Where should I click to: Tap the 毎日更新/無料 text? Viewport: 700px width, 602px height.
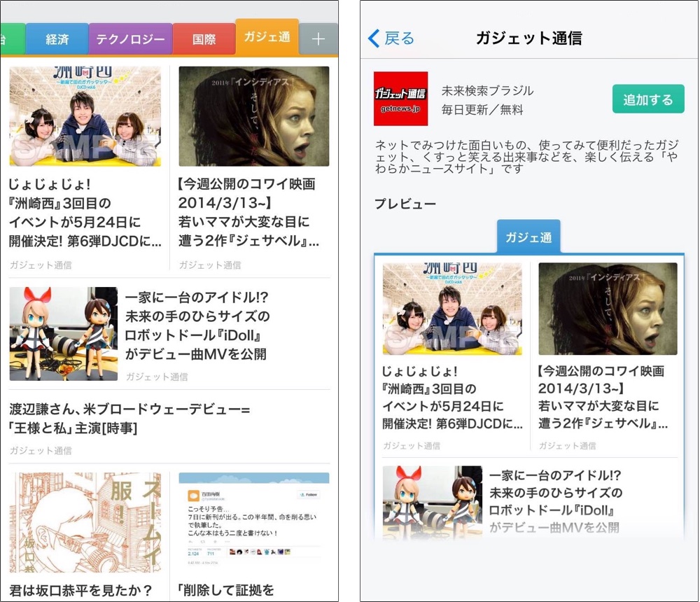(482, 109)
